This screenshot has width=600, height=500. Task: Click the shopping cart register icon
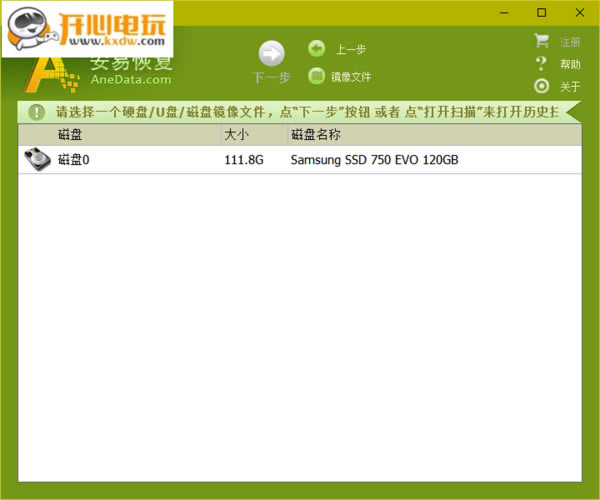point(541,41)
